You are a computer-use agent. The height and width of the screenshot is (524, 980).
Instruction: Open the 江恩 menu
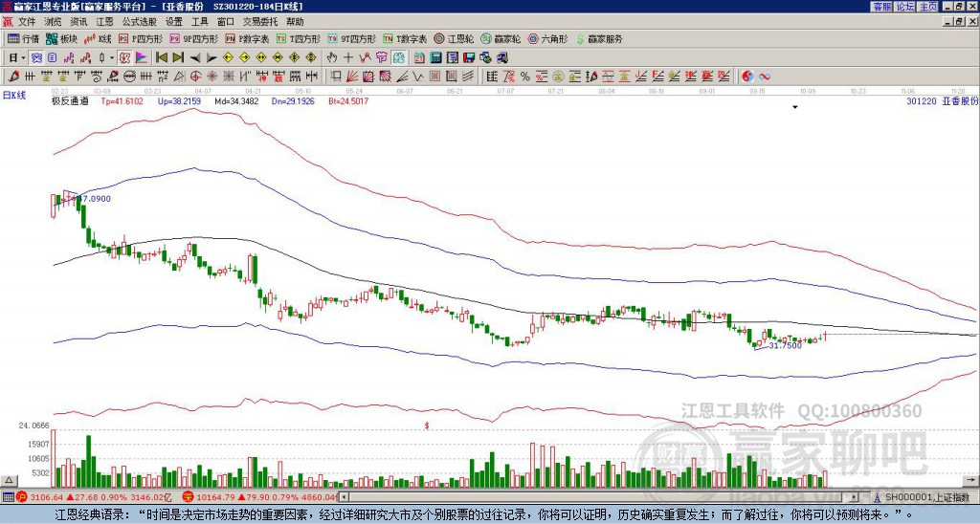(104, 22)
